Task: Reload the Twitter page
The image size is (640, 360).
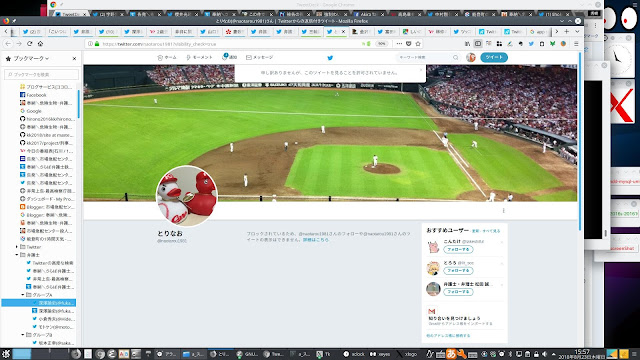Action: [29, 44]
